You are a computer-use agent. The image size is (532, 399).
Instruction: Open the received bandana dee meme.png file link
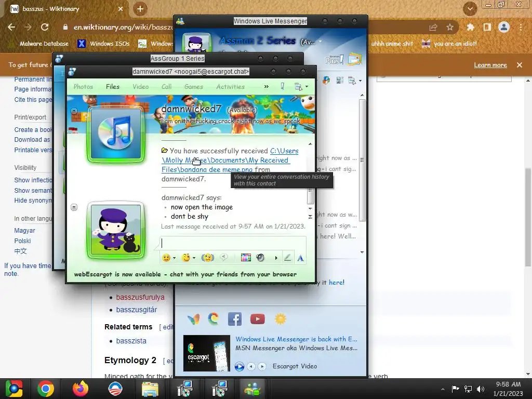(x=225, y=160)
